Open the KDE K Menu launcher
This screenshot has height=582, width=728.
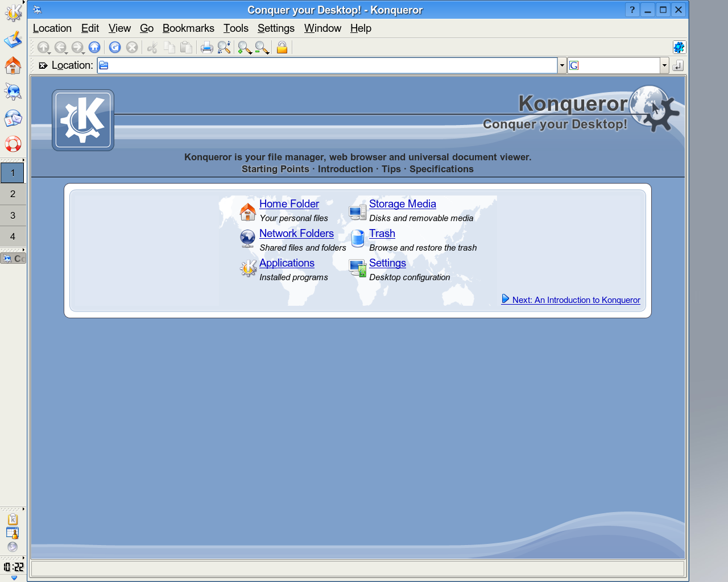click(x=13, y=13)
